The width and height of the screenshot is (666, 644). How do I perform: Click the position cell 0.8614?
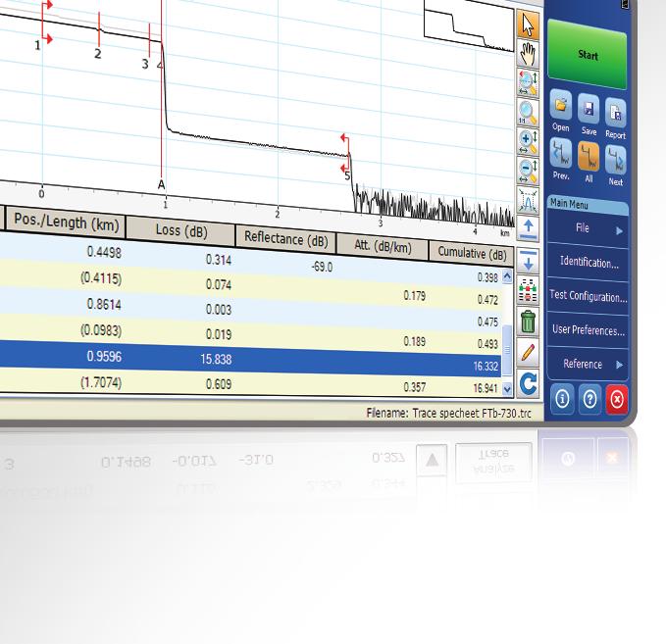click(104, 305)
